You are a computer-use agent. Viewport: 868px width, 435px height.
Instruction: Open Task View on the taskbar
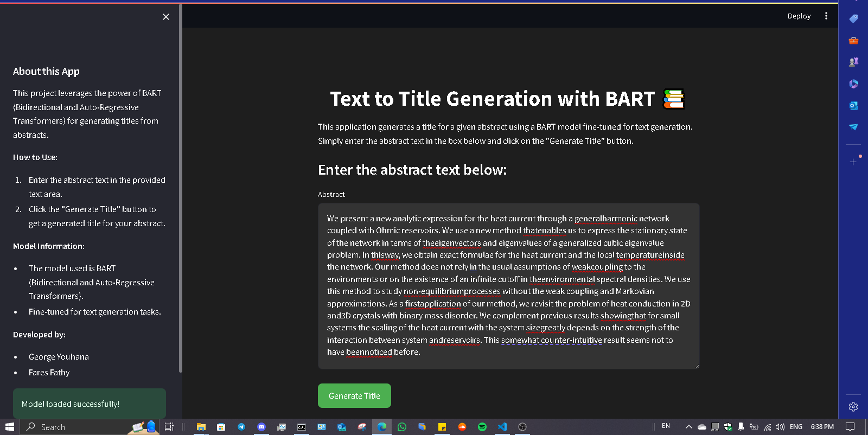point(169,427)
